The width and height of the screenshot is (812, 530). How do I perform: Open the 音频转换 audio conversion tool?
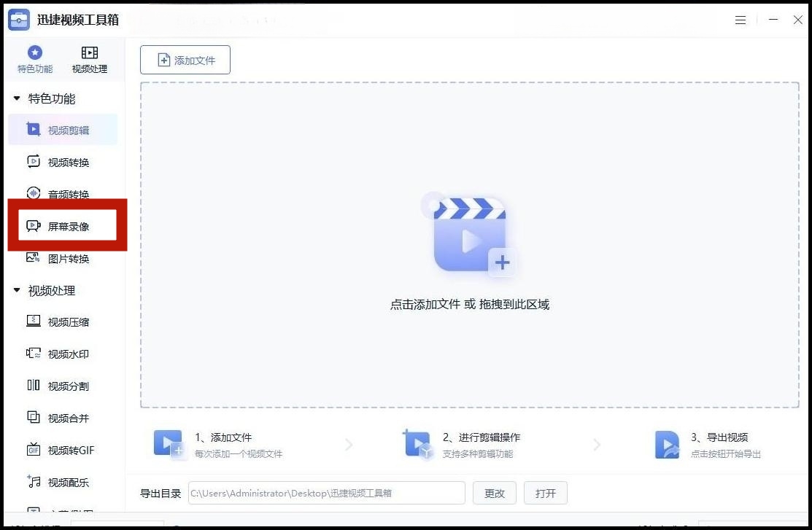(69, 194)
